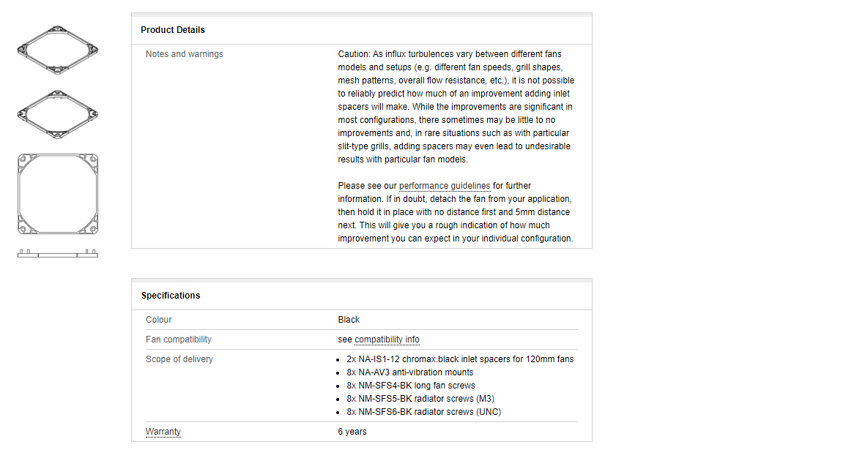868x450 pixels.
Task: Click the NA-IS1-12 inlet spacers list item
Action: coord(460,359)
